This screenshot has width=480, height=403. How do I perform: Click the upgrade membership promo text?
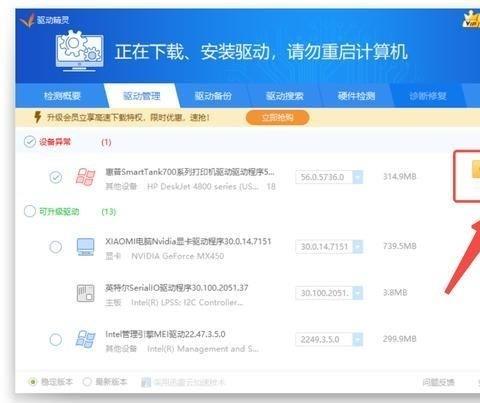[128, 117]
